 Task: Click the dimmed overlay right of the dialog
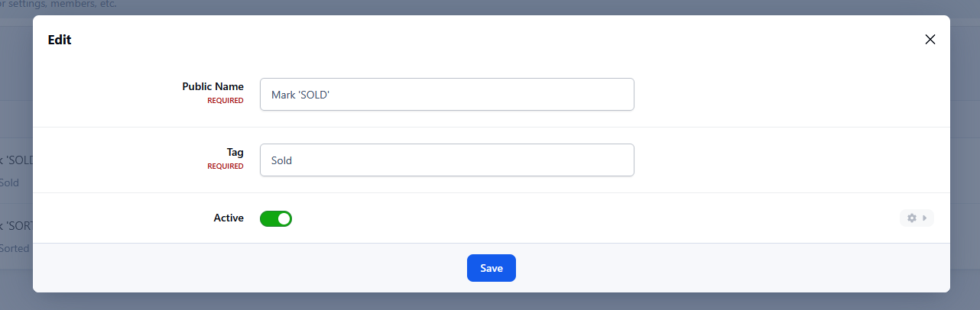pyautogui.click(x=965, y=153)
